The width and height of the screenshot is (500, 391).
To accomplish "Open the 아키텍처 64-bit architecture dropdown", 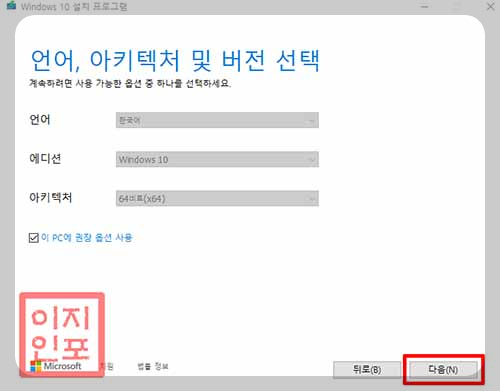I will [x=217, y=199].
